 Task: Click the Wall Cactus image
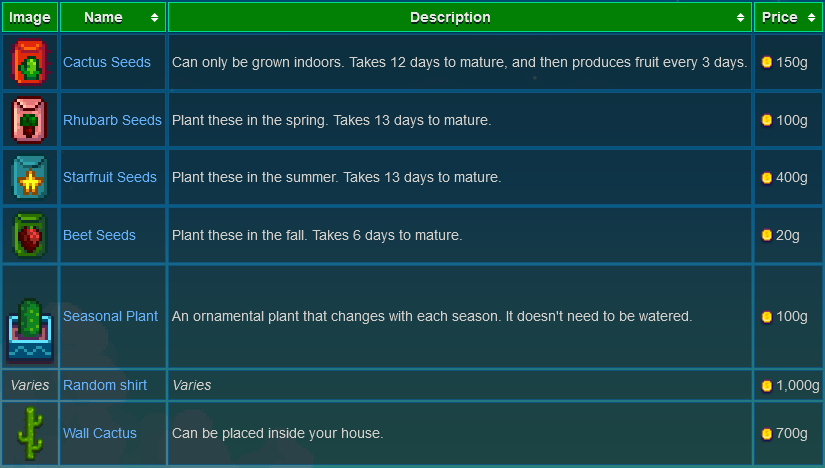click(x=29, y=433)
